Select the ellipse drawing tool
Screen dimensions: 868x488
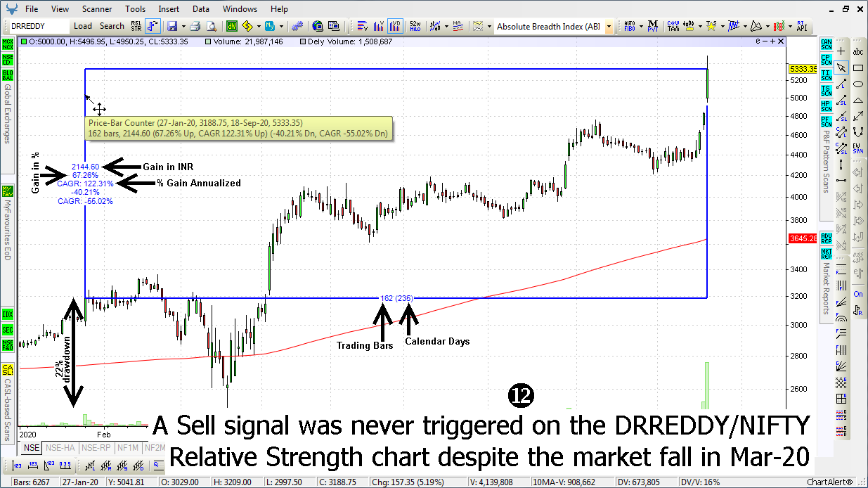point(858,84)
